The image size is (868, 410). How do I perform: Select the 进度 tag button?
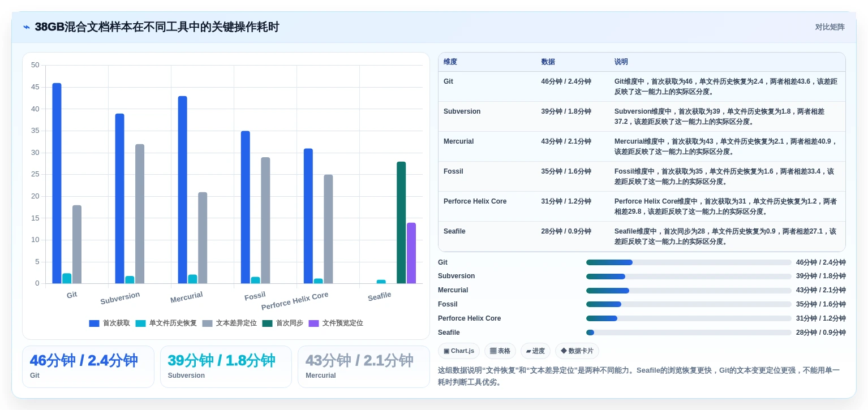point(535,351)
